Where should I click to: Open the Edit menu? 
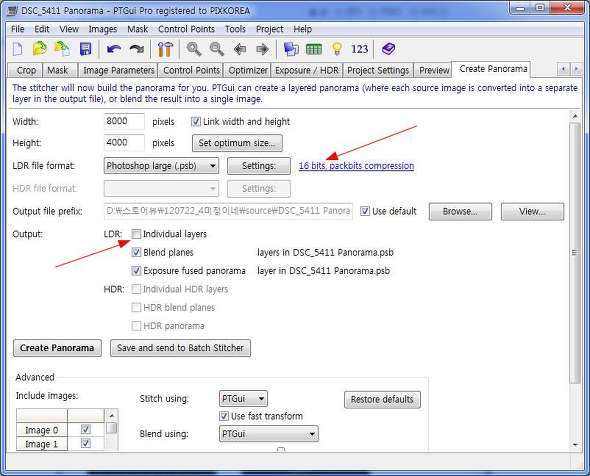click(42, 29)
